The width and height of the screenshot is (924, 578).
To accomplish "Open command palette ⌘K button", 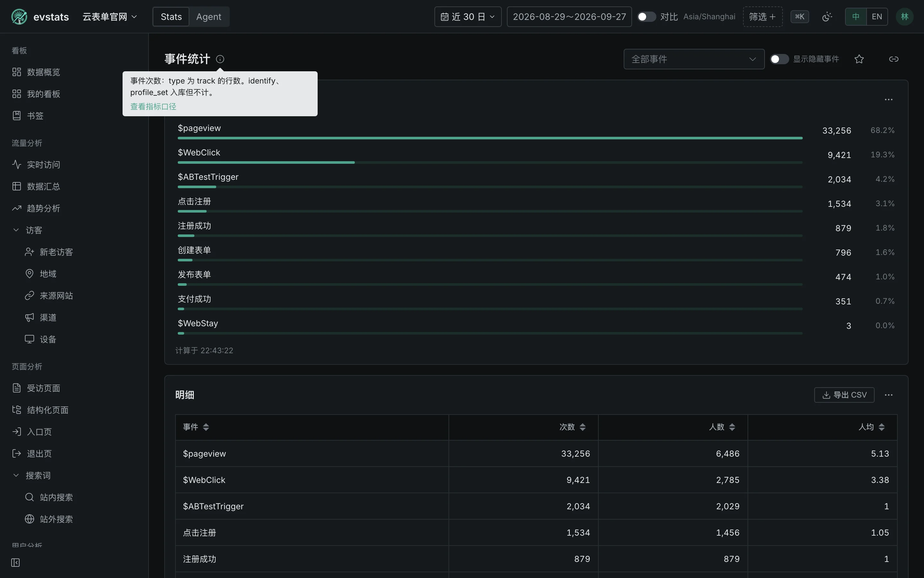I will (x=800, y=17).
